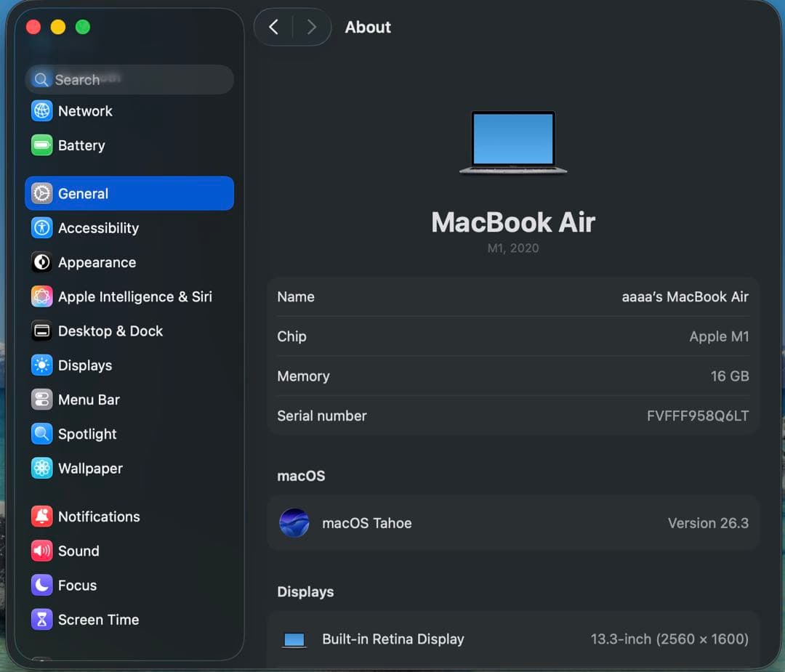Click the Accessibility icon in sidebar
The image size is (785, 672).
41,228
